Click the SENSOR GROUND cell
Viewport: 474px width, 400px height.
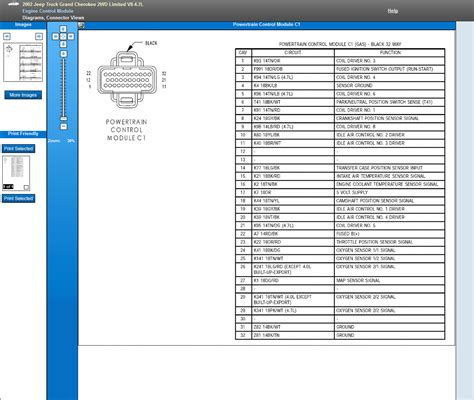click(x=390, y=86)
